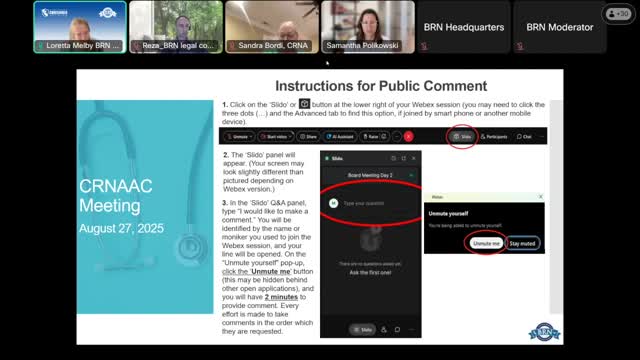Select Reza BRN legal counsel video tile

[176, 27]
